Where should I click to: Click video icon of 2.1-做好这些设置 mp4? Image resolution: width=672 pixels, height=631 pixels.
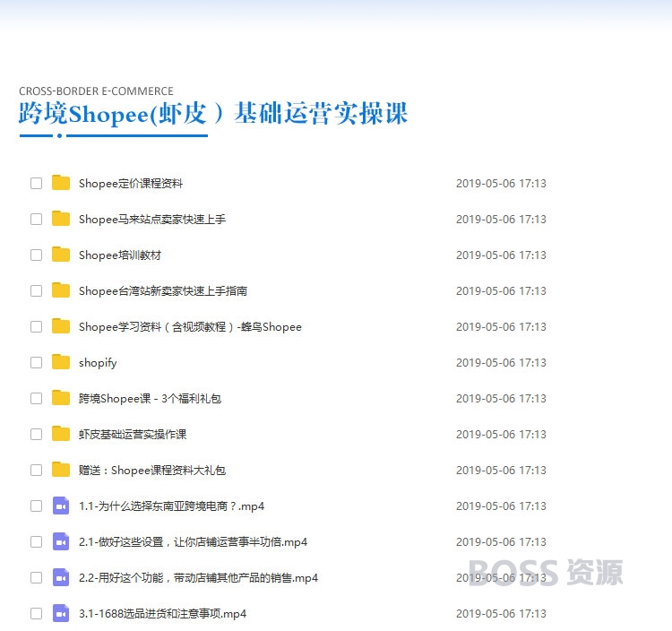[61, 541]
